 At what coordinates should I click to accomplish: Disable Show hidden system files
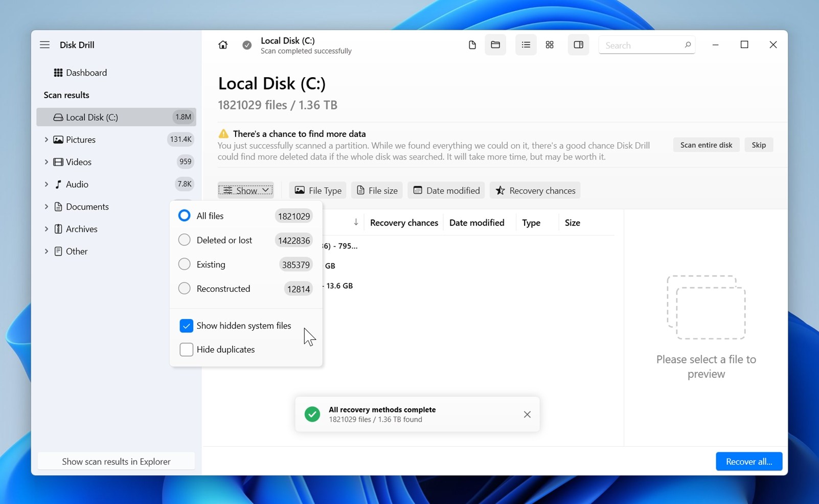pos(186,326)
